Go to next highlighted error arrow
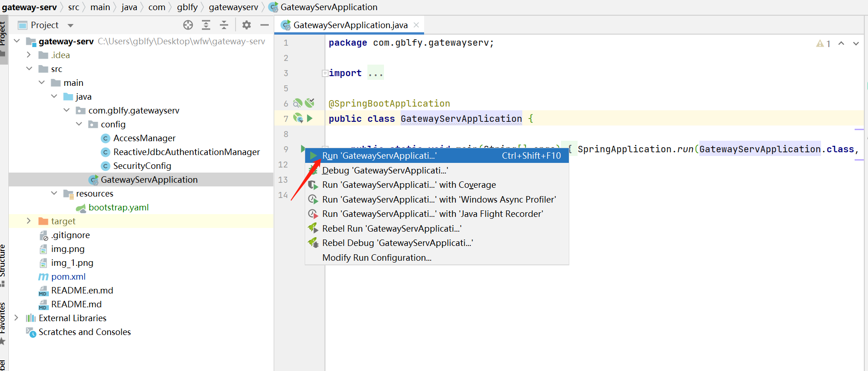The image size is (868, 371). [x=856, y=43]
